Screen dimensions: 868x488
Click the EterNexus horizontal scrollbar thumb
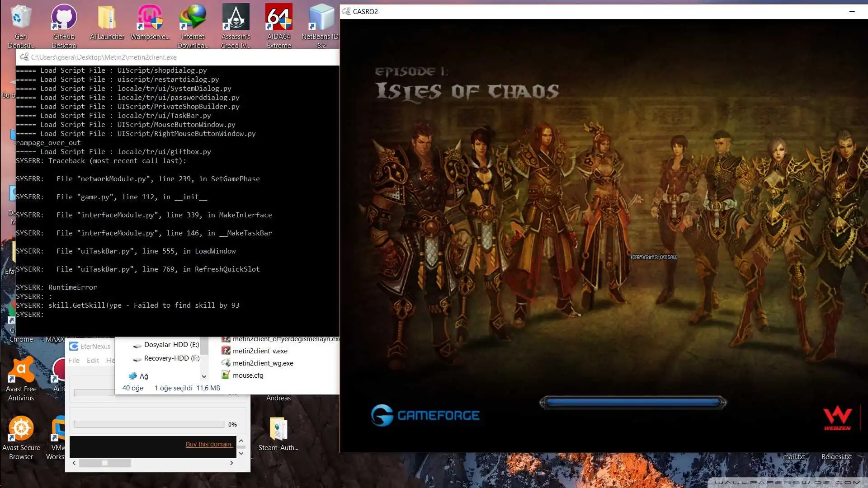105,463
